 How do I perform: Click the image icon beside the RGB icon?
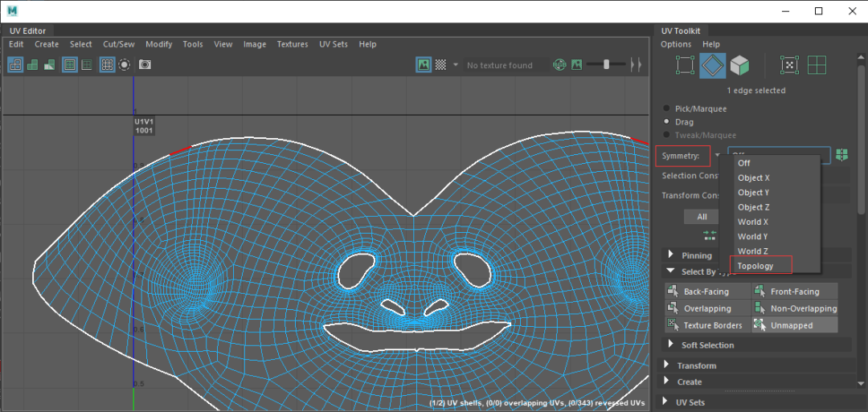coord(576,65)
